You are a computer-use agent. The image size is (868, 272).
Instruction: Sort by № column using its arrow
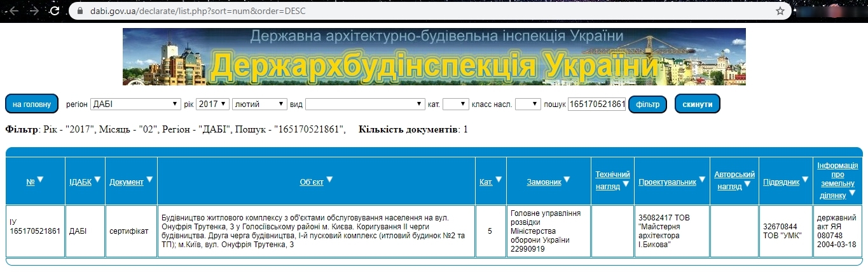point(41,180)
